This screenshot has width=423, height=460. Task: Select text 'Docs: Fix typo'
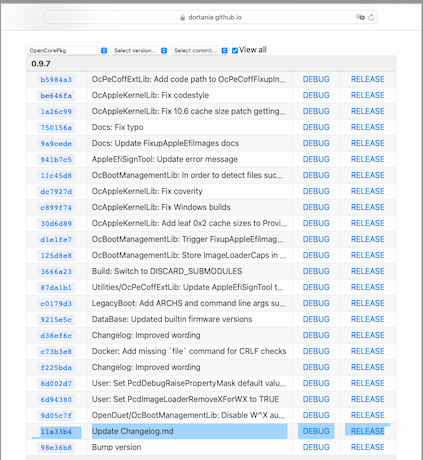coord(117,127)
